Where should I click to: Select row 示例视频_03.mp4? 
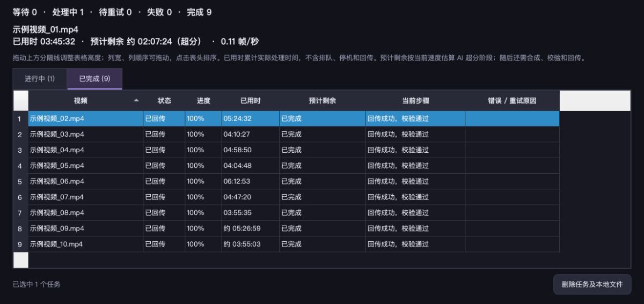[x=294, y=134]
